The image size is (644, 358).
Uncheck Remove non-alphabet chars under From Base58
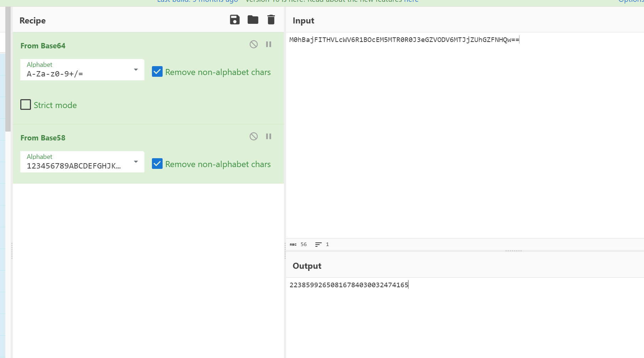tap(157, 164)
